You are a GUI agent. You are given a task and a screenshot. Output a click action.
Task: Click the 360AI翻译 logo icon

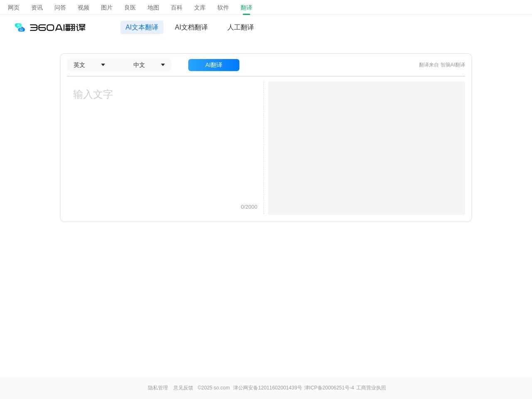20,27
